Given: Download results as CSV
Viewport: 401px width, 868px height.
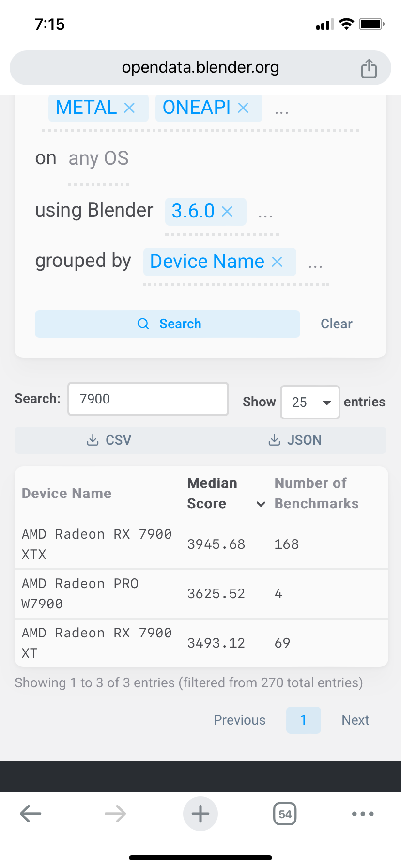Looking at the screenshot, I should click(109, 440).
